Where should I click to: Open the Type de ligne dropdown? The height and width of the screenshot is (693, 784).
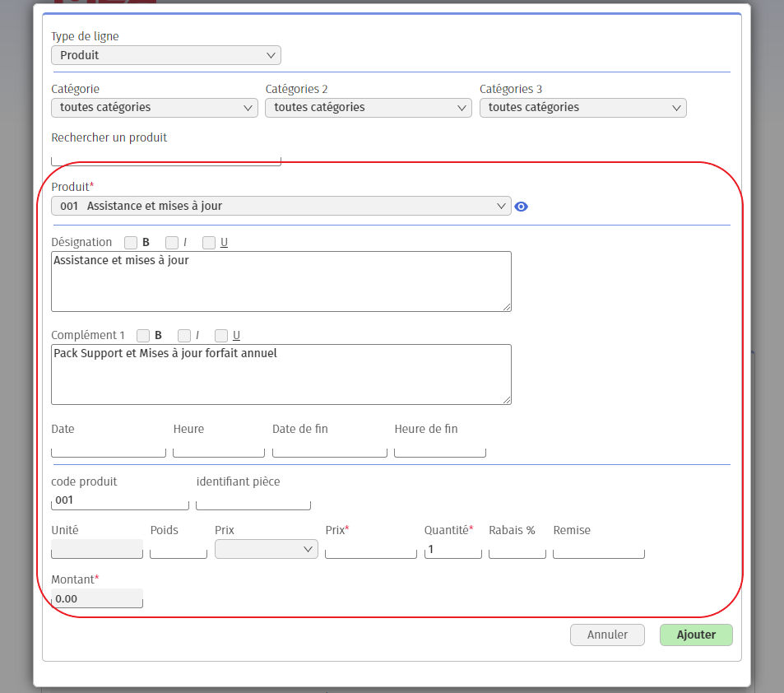click(x=166, y=55)
